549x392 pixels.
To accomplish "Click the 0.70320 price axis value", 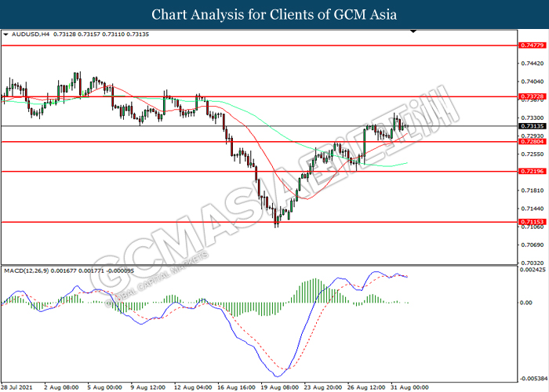I will (x=533, y=263).
